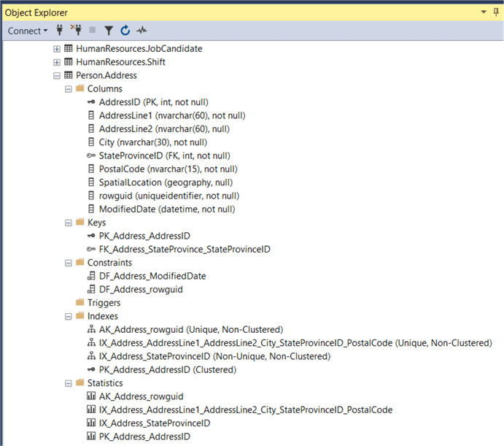The height and width of the screenshot is (446, 504).
Task: Collapse the Indexes folder
Action: click(69, 316)
